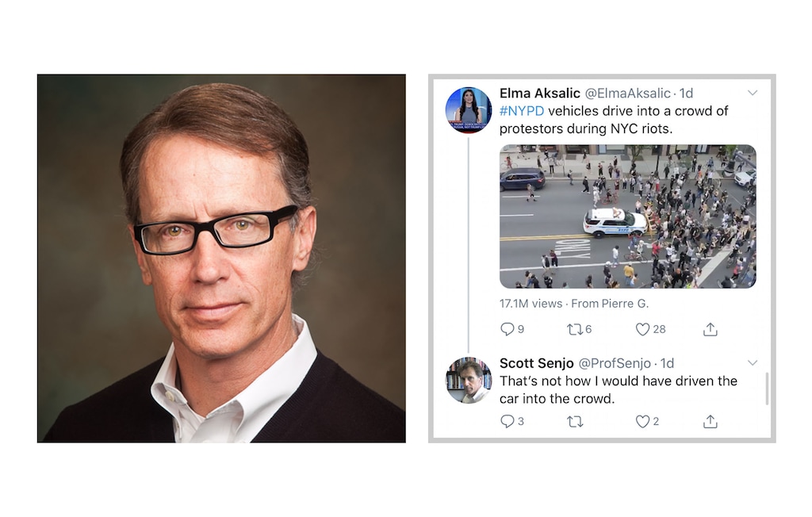The height and width of the screenshot is (517, 812).
Task: Open Scott Senjo's profile avatar
Action: pos(468,381)
